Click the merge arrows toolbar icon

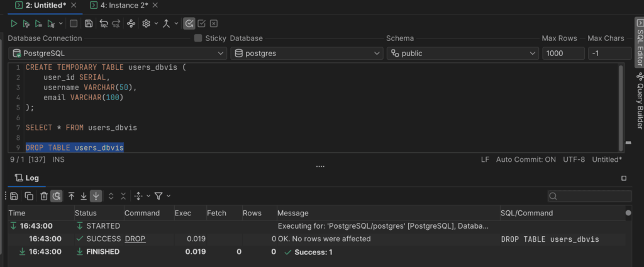tap(166, 24)
